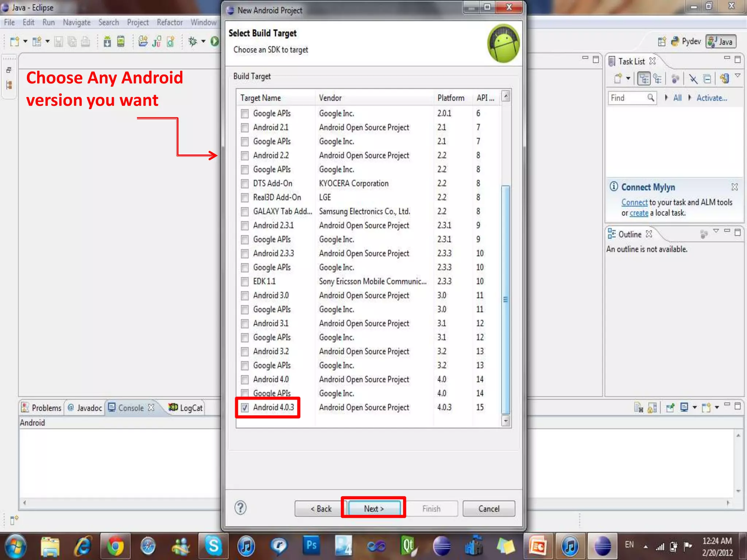Switch to the Pydev perspective icon
Viewport: 747px width, 560px height.
(x=686, y=42)
